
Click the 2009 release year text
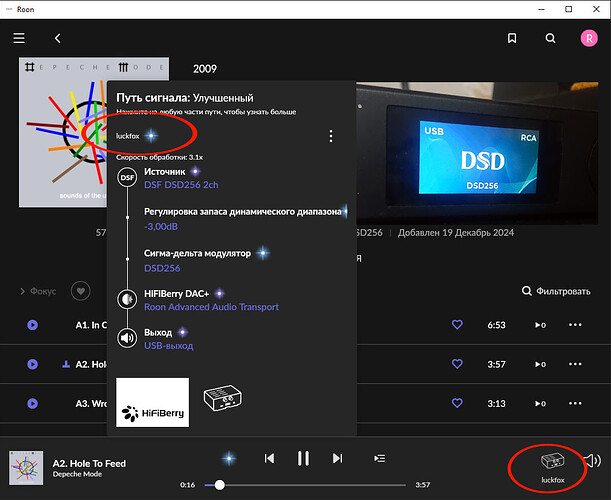click(205, 69)
